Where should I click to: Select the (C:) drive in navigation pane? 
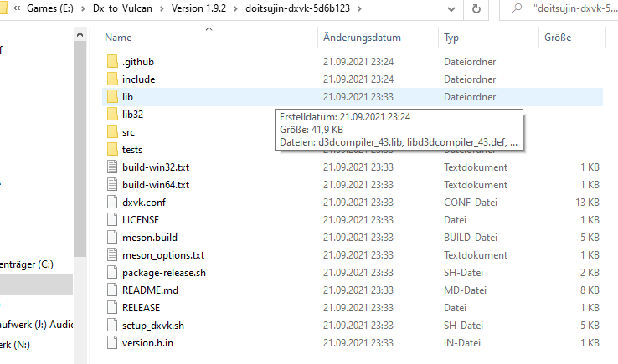pos(27,264)
